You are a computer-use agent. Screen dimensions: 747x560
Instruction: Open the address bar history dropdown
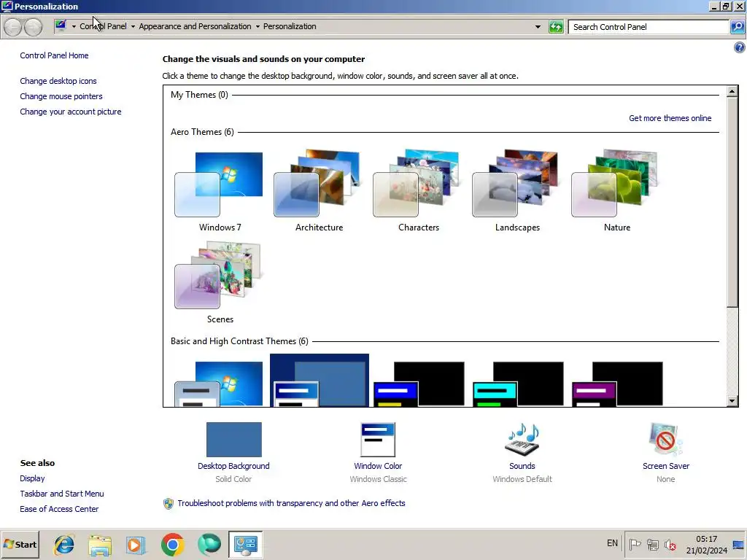(x=538, y=27)
